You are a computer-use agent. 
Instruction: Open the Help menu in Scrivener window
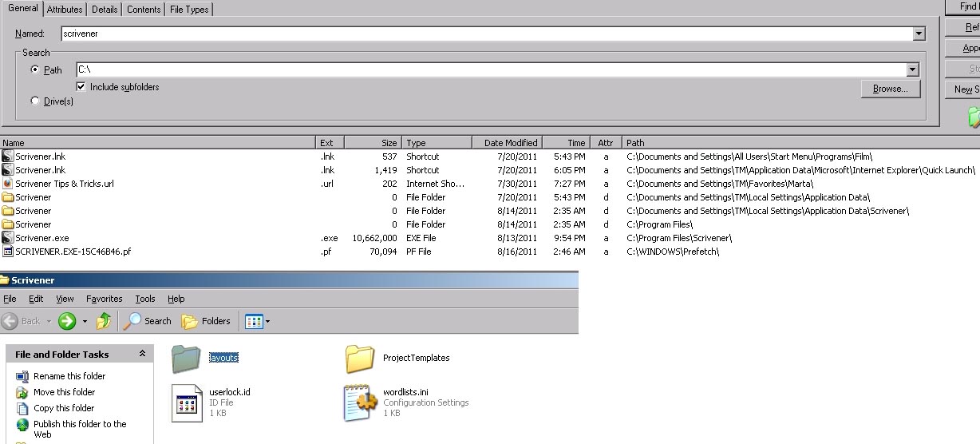[176, 299]
